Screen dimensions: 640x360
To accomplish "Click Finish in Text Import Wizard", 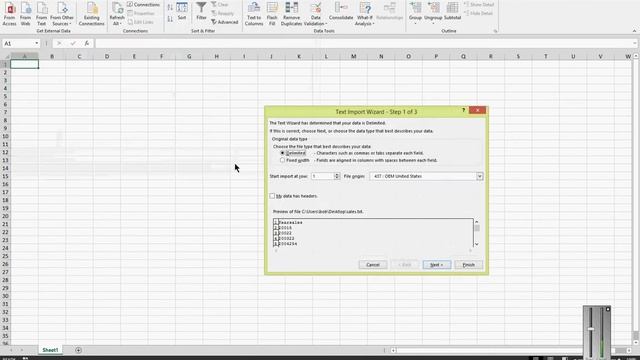I will point(469,265).
